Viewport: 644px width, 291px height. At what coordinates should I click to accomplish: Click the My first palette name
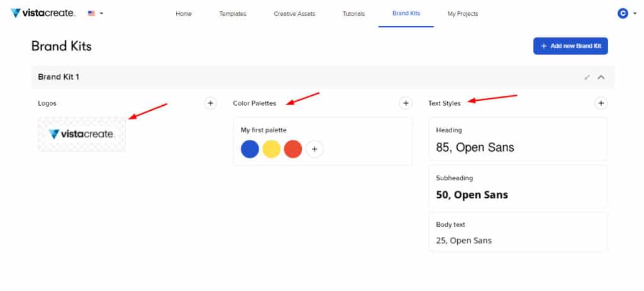click(264, 130)
